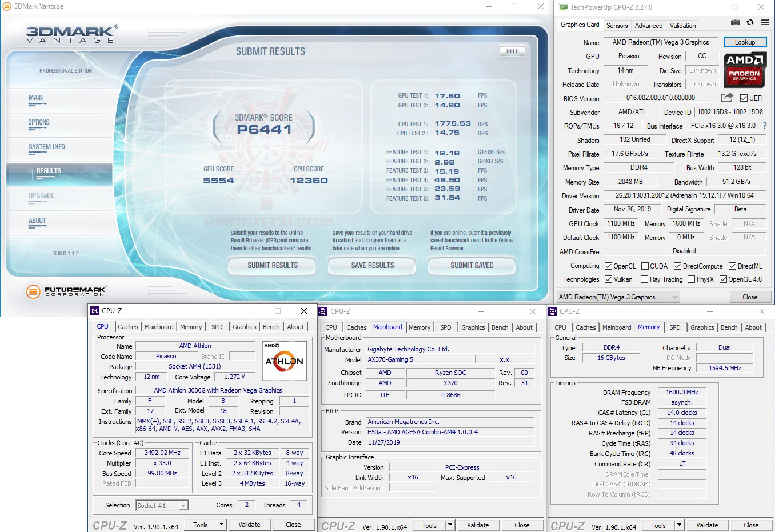Viewport: 775px width, 532px height.
Task: Click the 3DMark score value P6441
Action: pyautogui.click(x=264, y=130)
